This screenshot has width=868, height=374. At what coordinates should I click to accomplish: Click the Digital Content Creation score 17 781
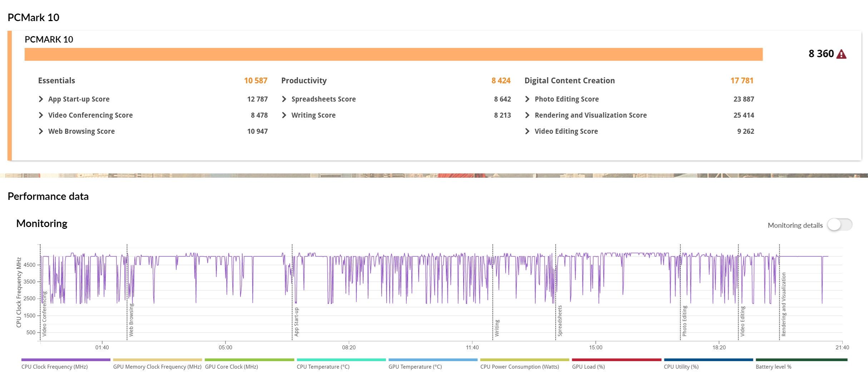click(x=742, y=80)
